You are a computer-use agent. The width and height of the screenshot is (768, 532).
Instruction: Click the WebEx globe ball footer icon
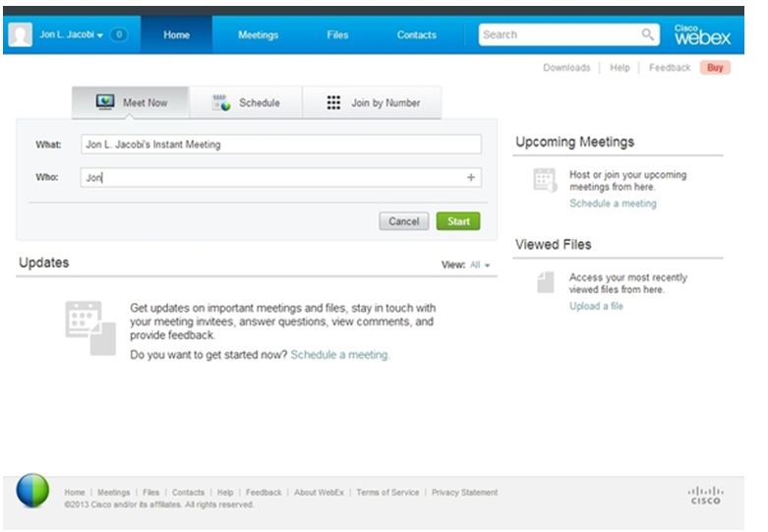[x=32, y=490]
